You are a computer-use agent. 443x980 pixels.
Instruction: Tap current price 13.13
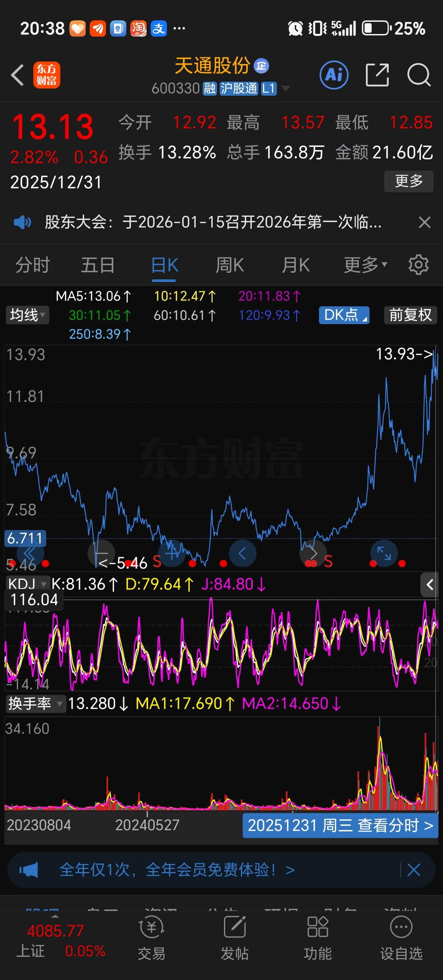click(x=52, y=127)
